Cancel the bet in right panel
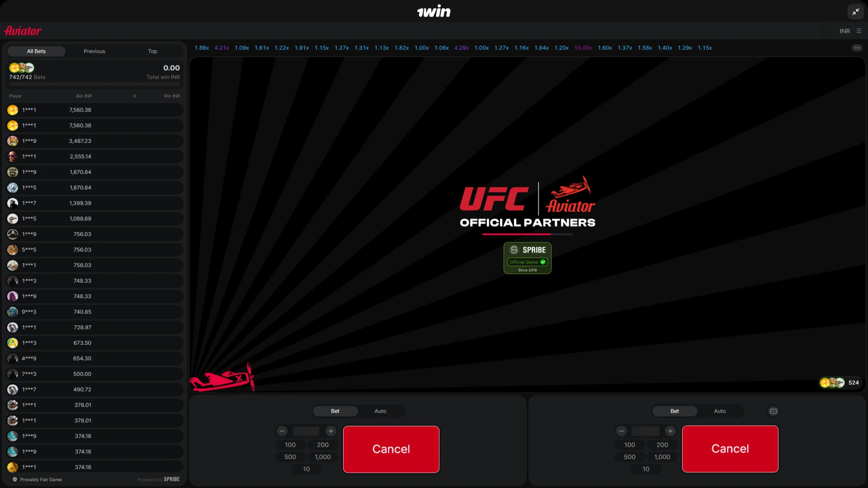Screen dimensions: 868x488 730,449
